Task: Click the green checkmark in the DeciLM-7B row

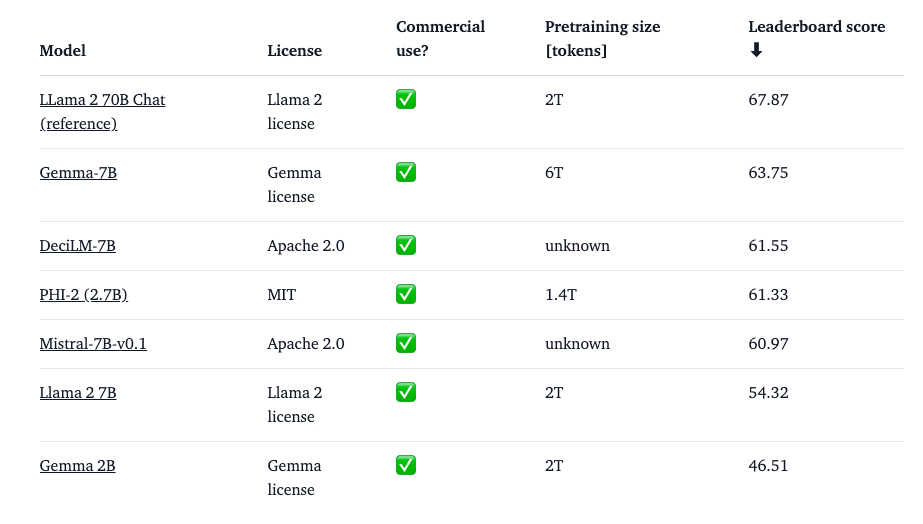Action: point(406,245)
